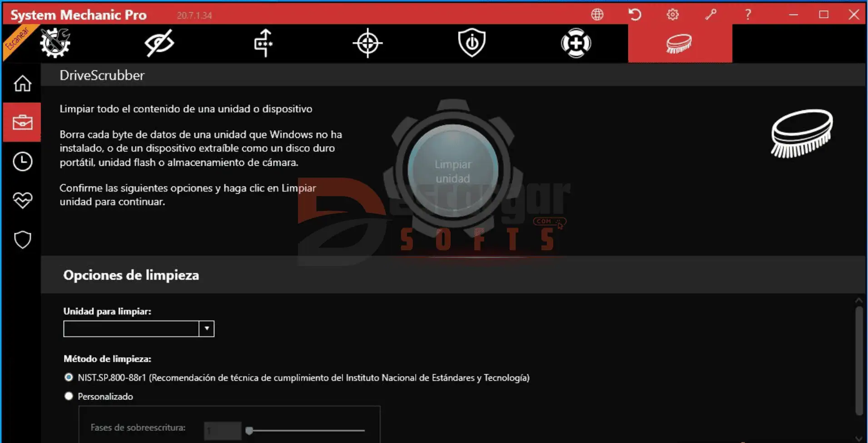
Task: Click the Fases de sobreescritura number field
Action: click(x=223, y=430)
